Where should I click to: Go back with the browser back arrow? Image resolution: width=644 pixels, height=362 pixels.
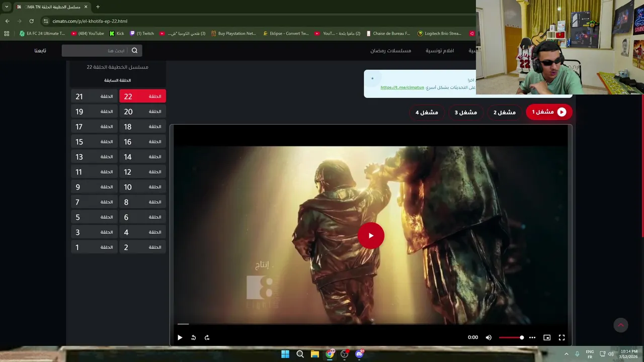[x=7, y=21]
